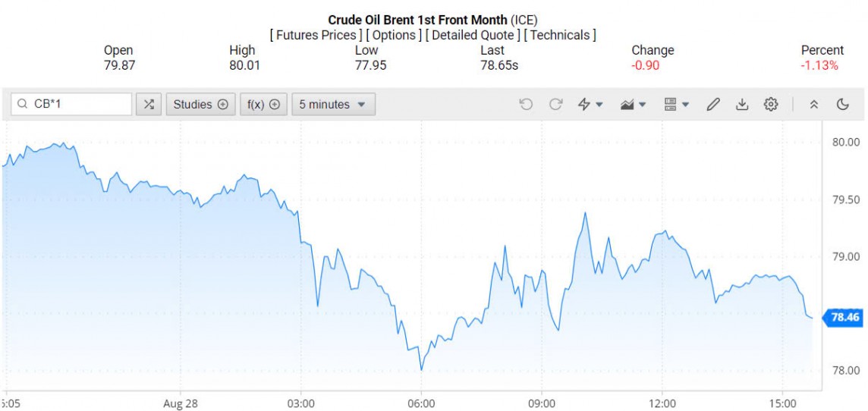Open the Futures Prices link
The width and height of the screenshot is (868, 411).
pos(316,35)
